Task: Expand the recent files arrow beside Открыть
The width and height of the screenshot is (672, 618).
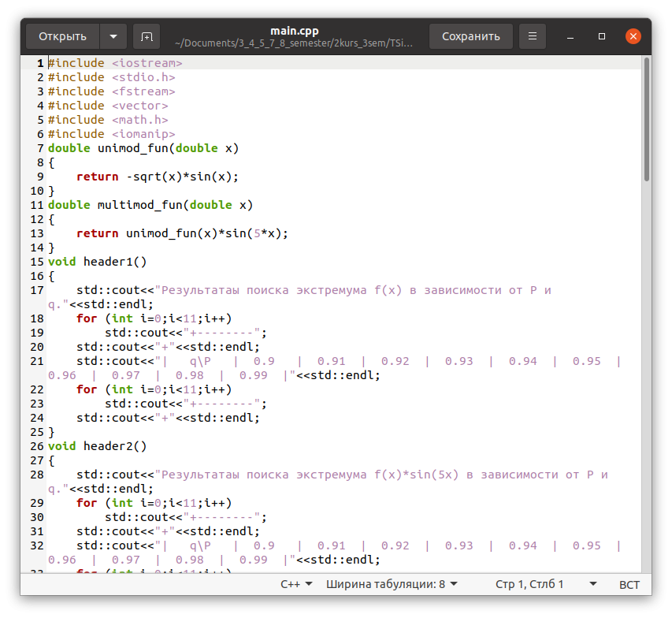Action: [113, 36]
